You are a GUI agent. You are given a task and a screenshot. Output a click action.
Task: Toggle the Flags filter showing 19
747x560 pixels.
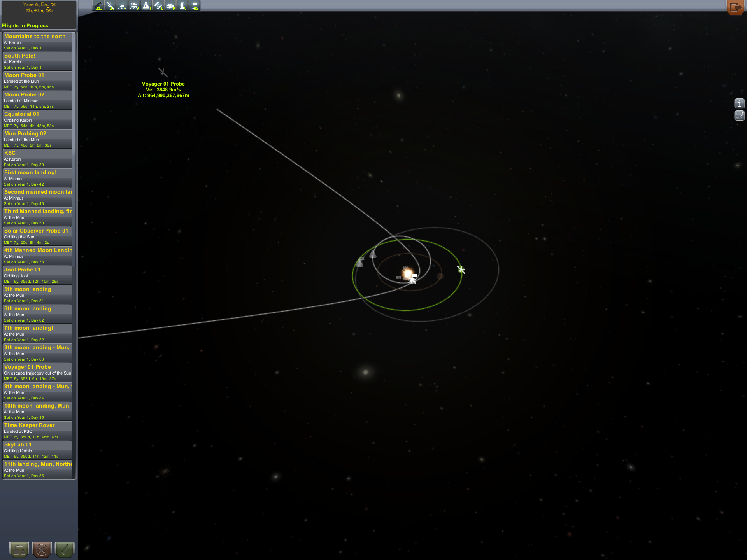pyautogui.click(x=195, y=5)
